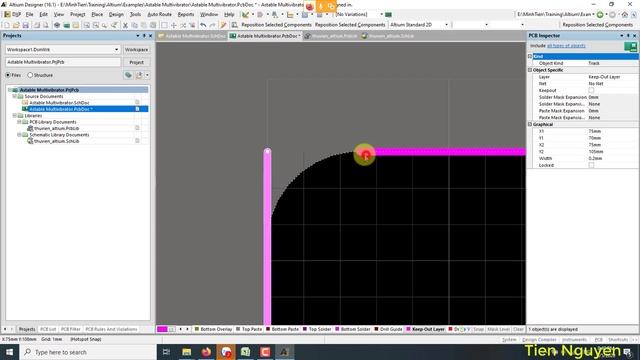Screen dimensions: 640x360
Task: Click the Windows search box
Action: 87,352
